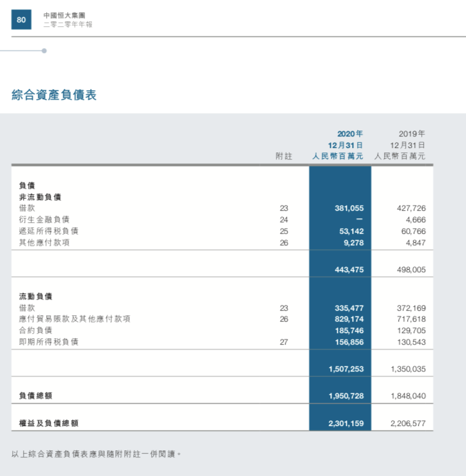
Task: Click note reference 24 for 衍生金融負債
Action: pos(284,220)
